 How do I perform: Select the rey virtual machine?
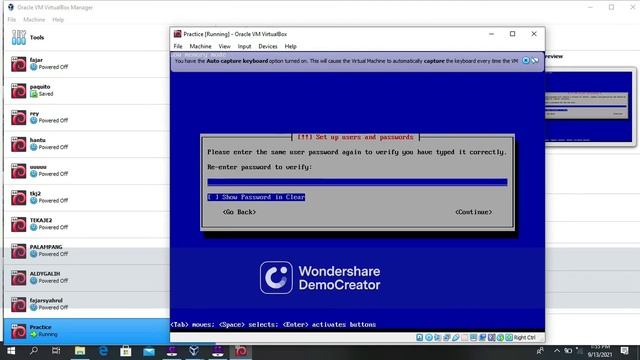coord(87,117)
